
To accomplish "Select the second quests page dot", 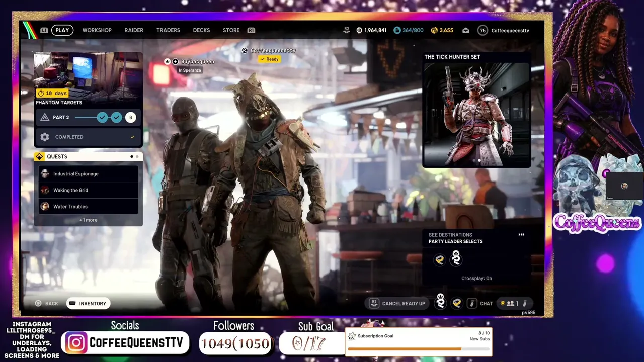I will tap(137, 156).
